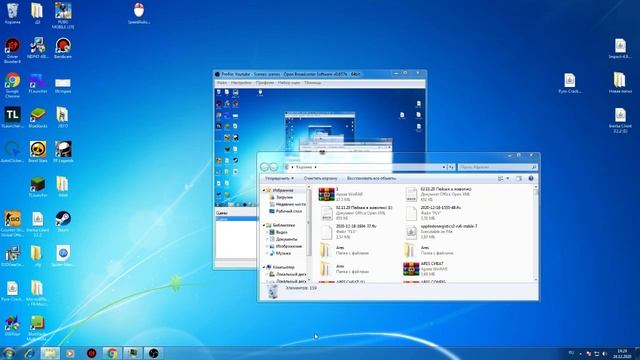The width and height of the screenshot is (640, 360).
Task: Click the Корзина address bar path
Action: [304, 167]
